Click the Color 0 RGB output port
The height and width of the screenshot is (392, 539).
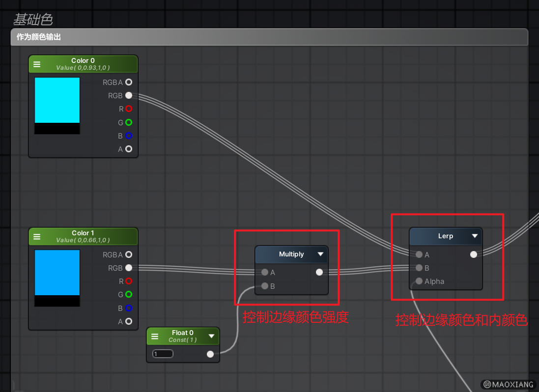[x=129, y=95]
